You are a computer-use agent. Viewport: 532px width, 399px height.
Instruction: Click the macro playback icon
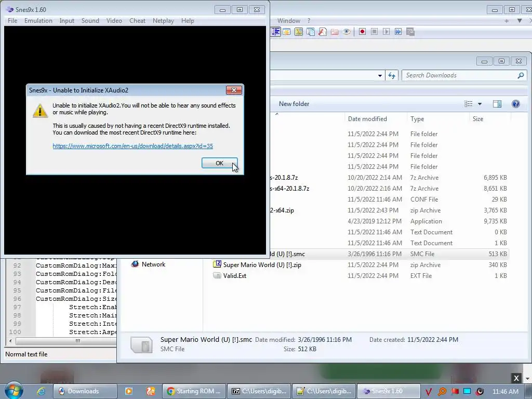[386, 32]
